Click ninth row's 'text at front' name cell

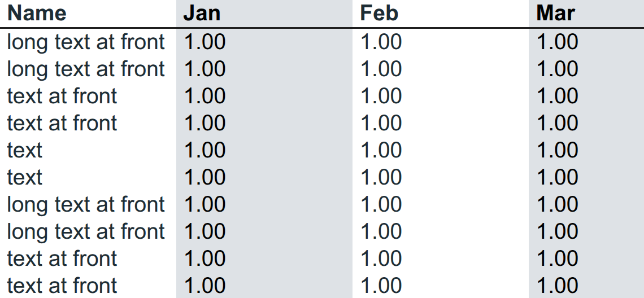(x=63, y=258)
